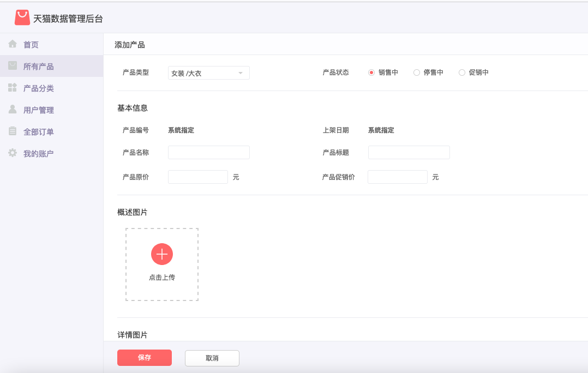The width and height of the screenshot is (588, 373).
Task: Click the 详情图片 section heading
Action: pos(133,335)
